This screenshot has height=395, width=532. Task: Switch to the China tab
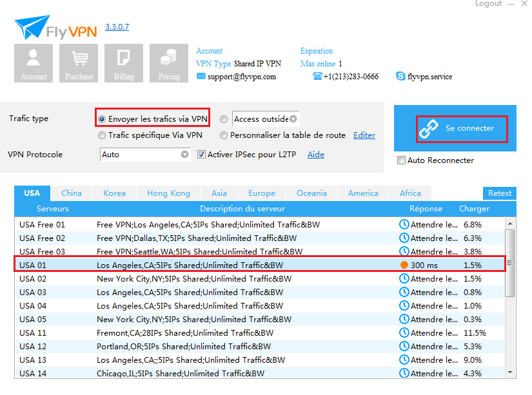[x=72, y=193]
